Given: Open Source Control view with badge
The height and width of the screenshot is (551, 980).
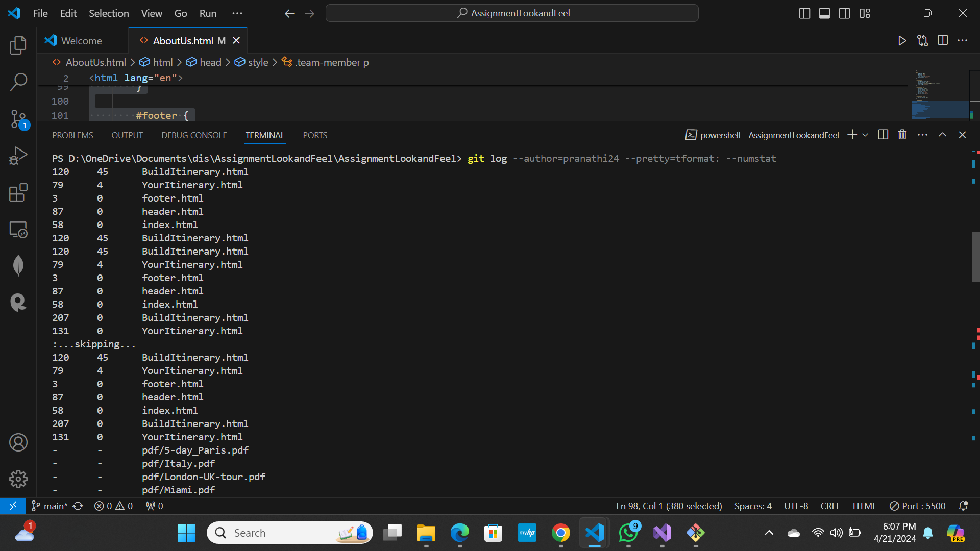Looking at the screenshot, I should (18, 119).
